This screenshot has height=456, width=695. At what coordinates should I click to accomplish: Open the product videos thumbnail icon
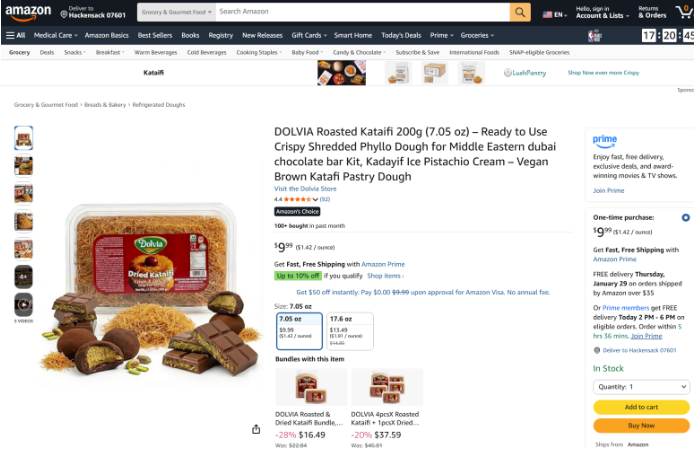click(x=23, y=304)
